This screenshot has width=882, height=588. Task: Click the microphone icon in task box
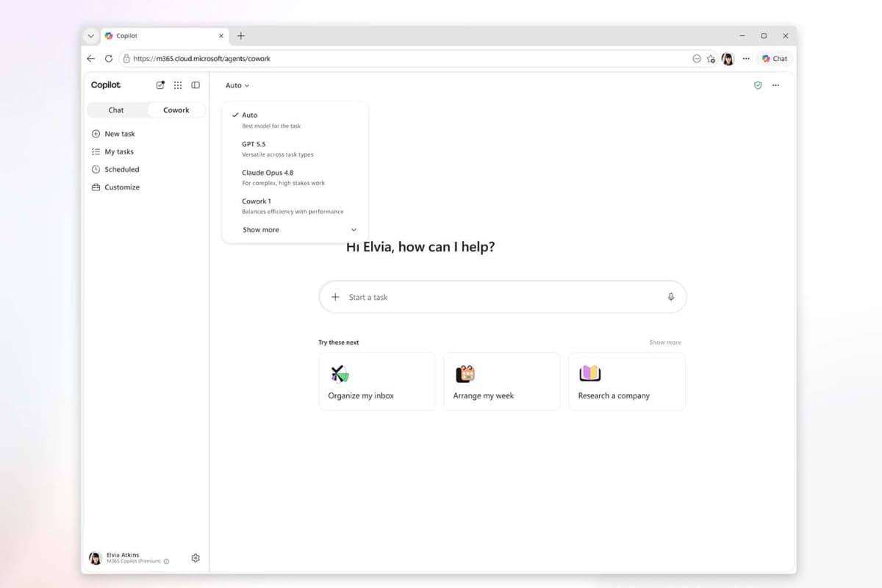pos(670,297)
